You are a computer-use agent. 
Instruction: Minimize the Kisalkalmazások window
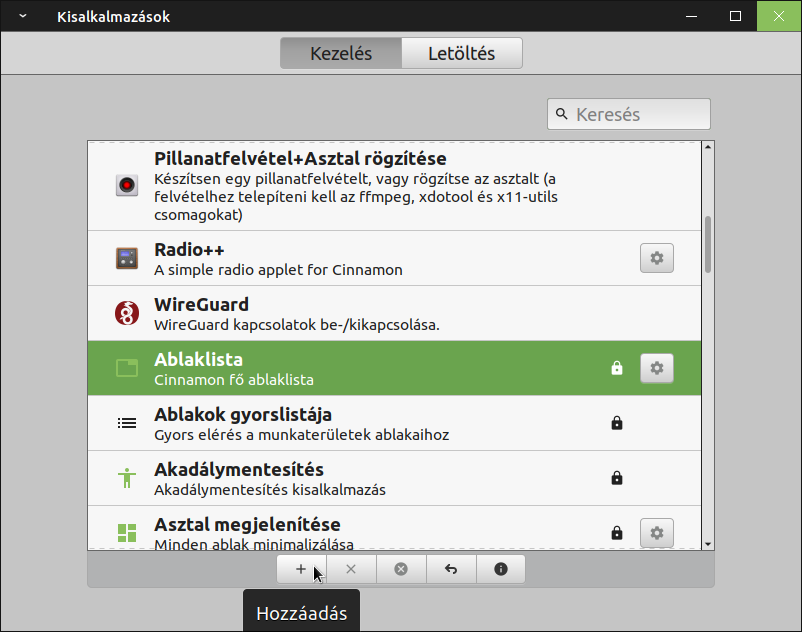point(692,16)
